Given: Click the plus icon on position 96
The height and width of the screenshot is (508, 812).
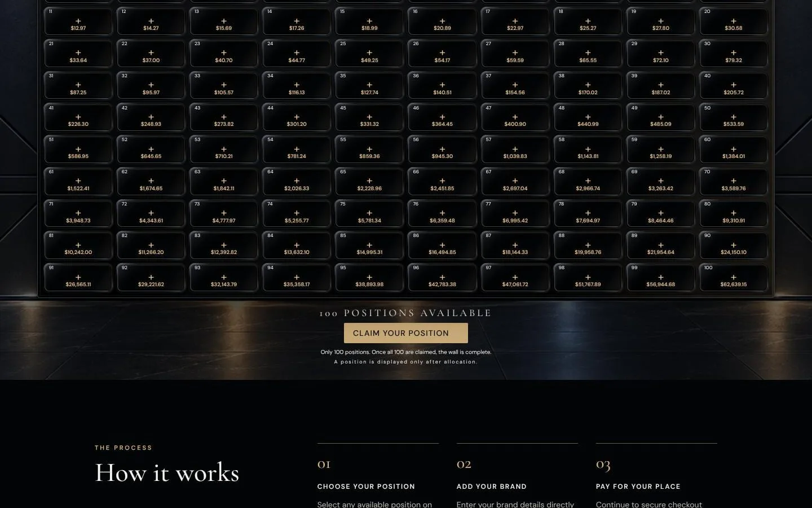Looking at the screenshot, I should [x=442, y=277].
